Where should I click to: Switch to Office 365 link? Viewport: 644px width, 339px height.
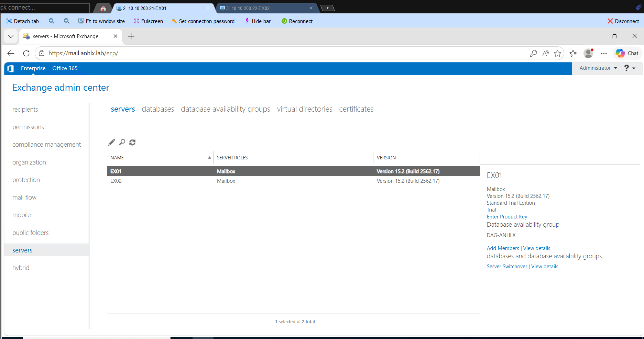[x=65, y=68]
